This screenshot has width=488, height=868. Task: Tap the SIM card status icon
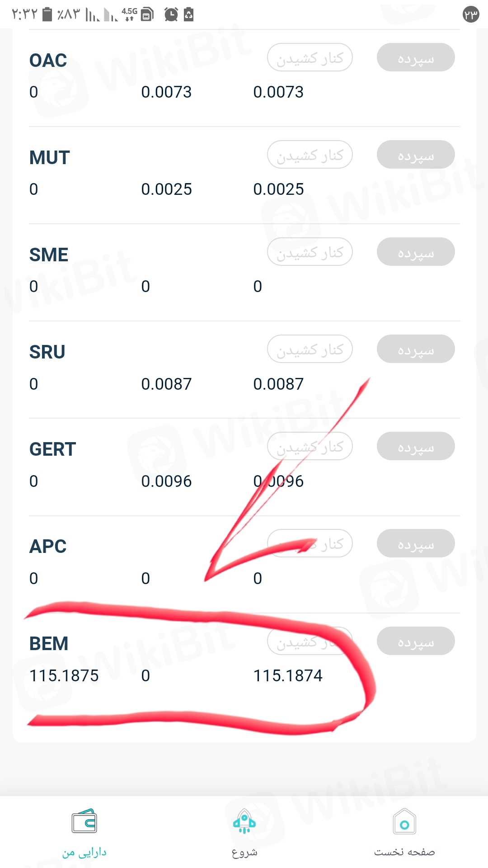(147, 14)
